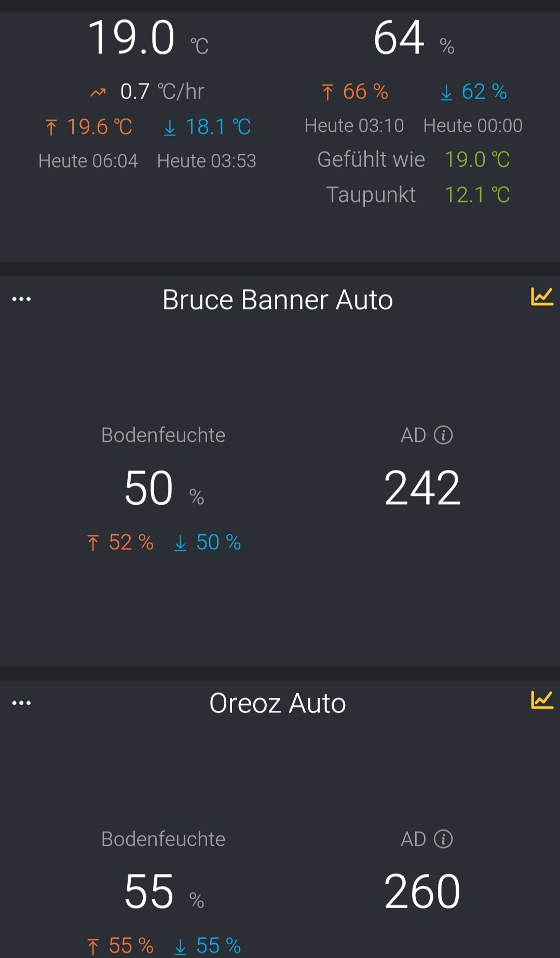Tap the Taupunkt 12.1 °C value

point(477,195)
